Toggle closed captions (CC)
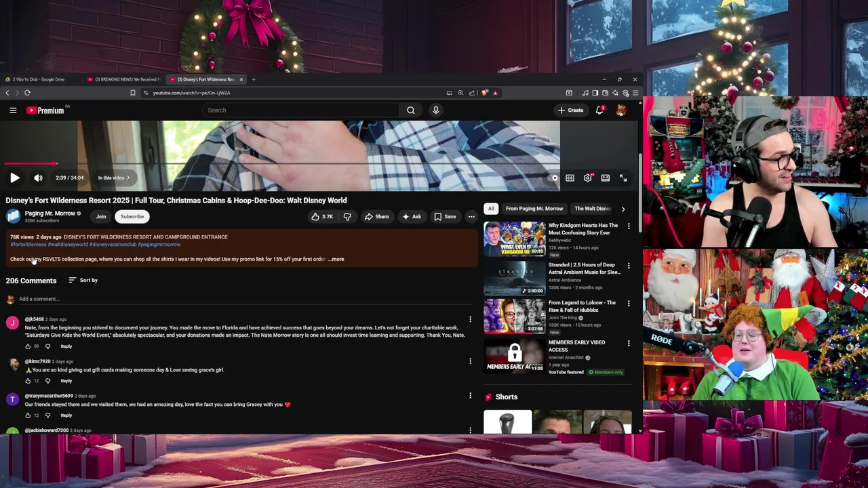The image size is (868, 488). click(x=570, y=178)
